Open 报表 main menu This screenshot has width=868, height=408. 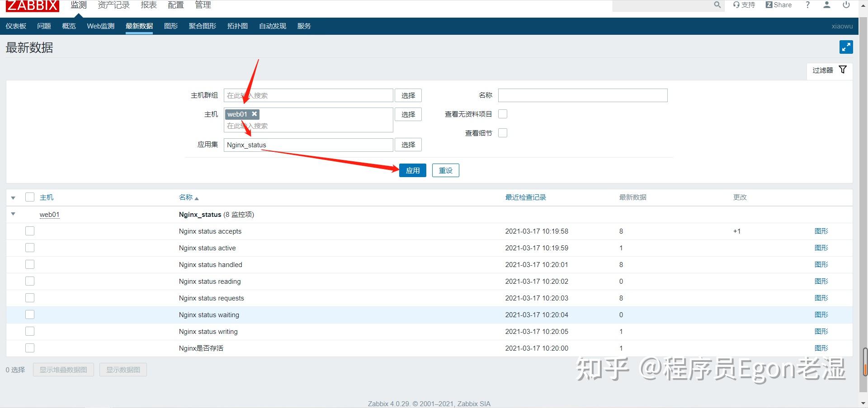pos(149,5)
